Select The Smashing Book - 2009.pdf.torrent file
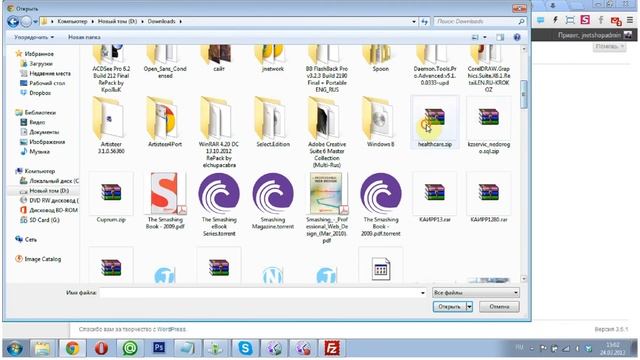Viewport: 640px width, 360px height. (380, 204)
